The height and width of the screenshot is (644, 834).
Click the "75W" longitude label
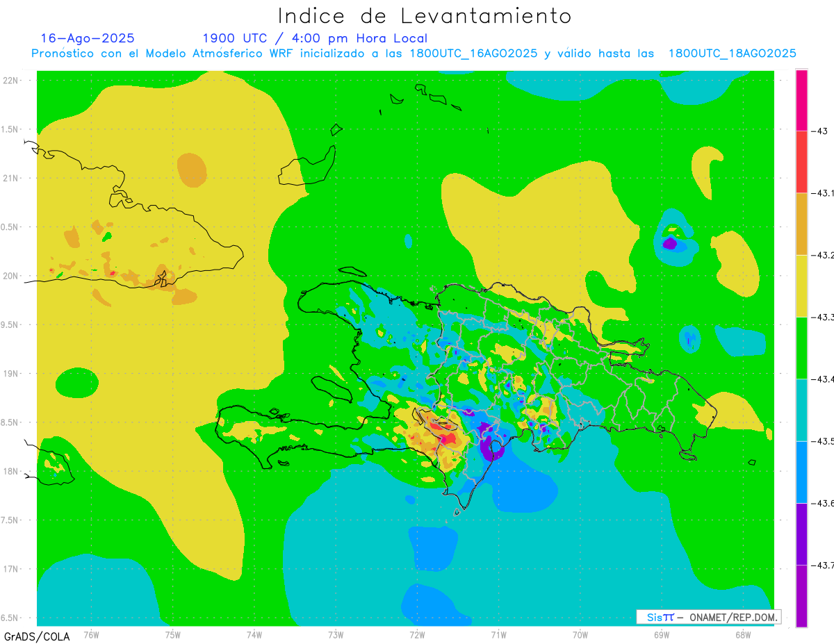click(173, 634)
